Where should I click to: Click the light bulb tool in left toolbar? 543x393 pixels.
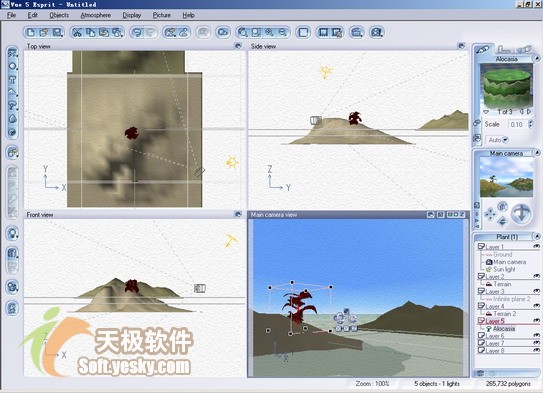click(x=12, y=233)
